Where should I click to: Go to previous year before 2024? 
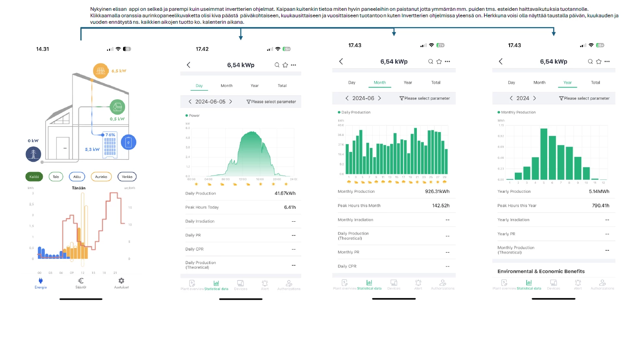coord(511,98)
